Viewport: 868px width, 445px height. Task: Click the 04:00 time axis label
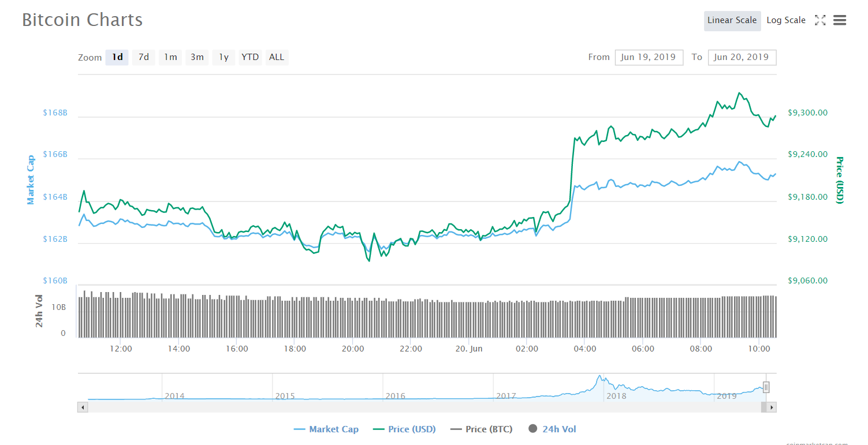[585, 349]
